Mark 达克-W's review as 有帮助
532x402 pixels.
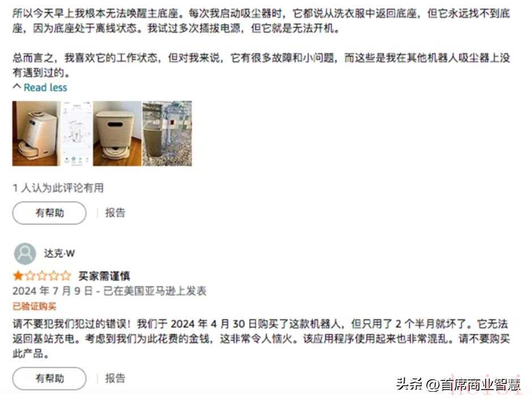tap(50, 378)
